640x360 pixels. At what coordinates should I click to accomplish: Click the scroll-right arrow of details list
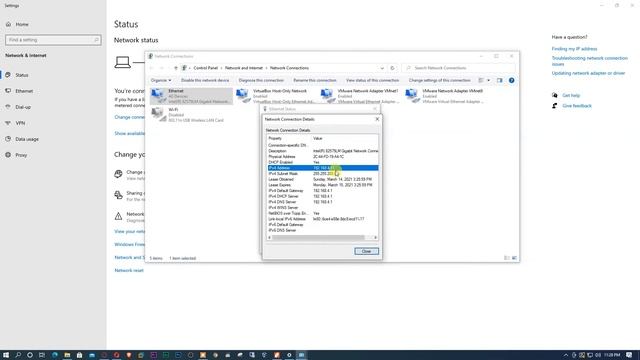tap(376, 238)
